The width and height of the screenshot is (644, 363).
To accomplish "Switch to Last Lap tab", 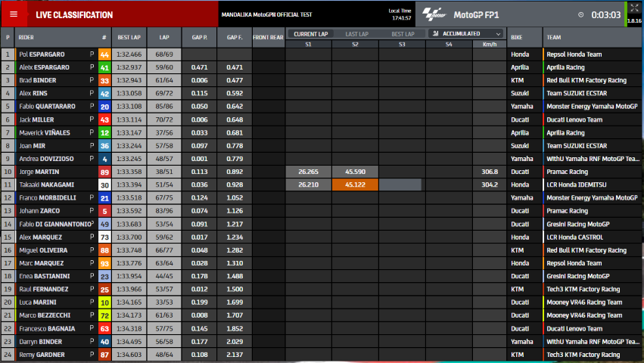I will [x=357, y=34].
